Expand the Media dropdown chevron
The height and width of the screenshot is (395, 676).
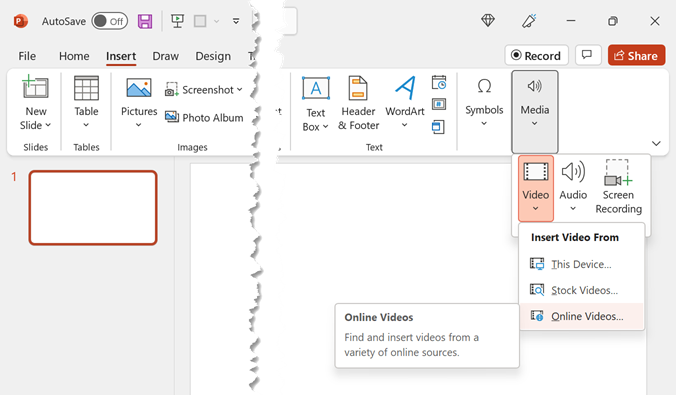(x=535, y=124)
